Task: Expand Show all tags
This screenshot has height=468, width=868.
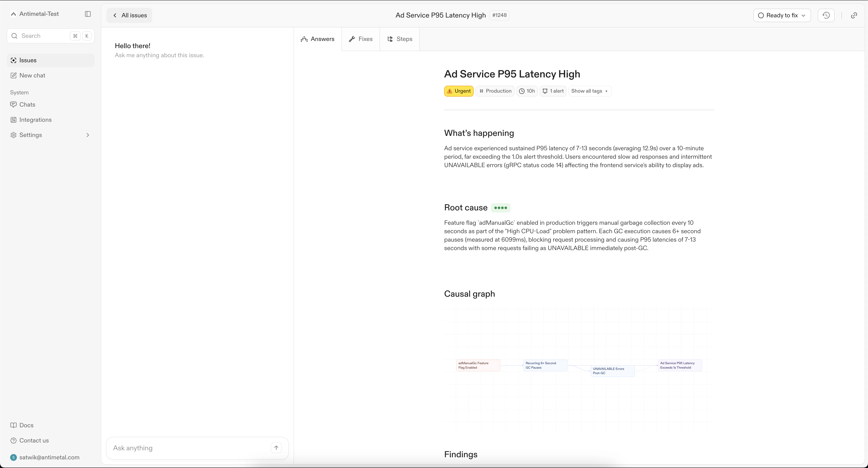Action: tap(589, 91)
